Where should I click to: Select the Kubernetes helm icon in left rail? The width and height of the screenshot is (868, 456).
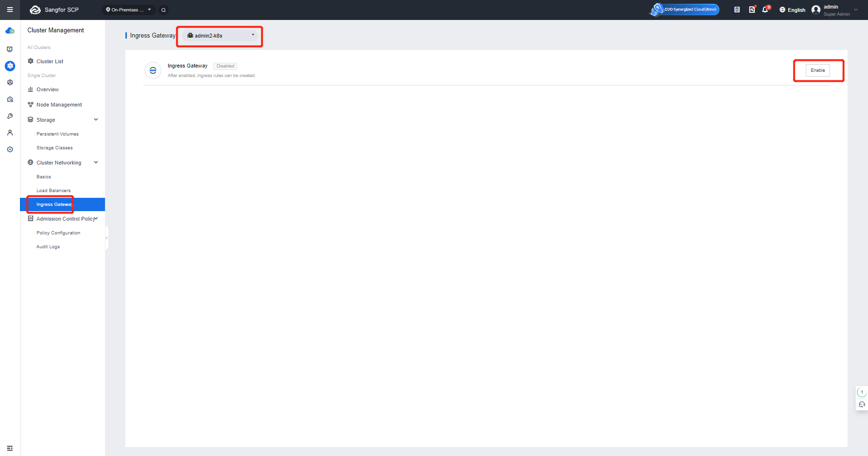point(10,66)
